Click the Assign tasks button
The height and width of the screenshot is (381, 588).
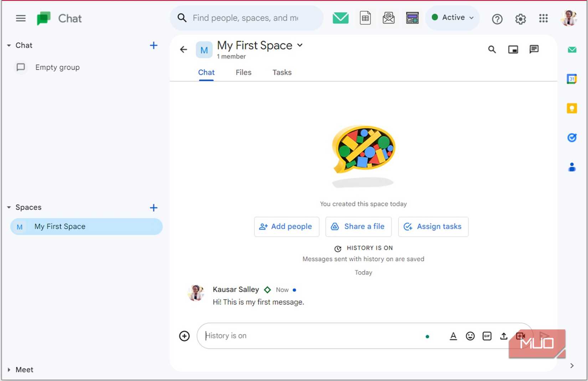coord(433,227)
